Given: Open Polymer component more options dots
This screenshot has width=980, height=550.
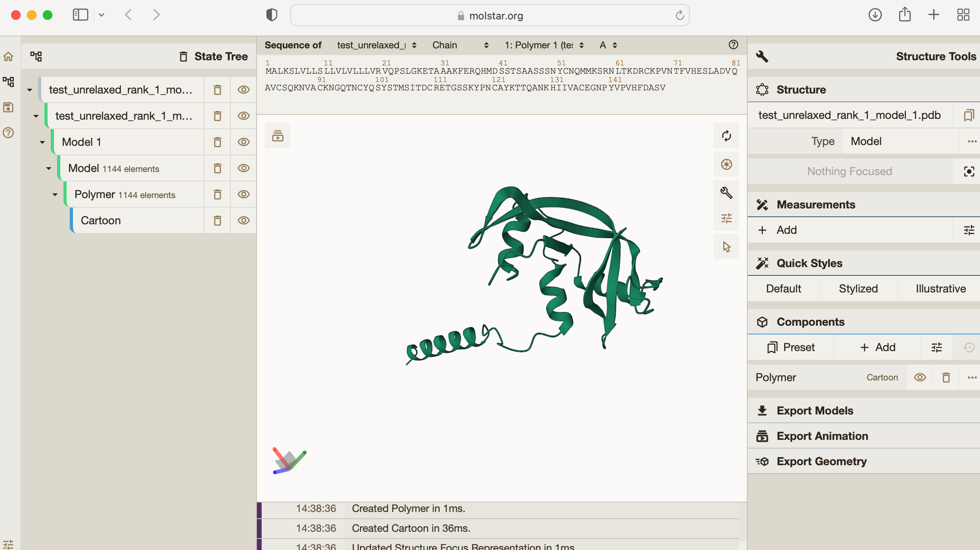Looking at the screenshot, I should coord(972,378).
